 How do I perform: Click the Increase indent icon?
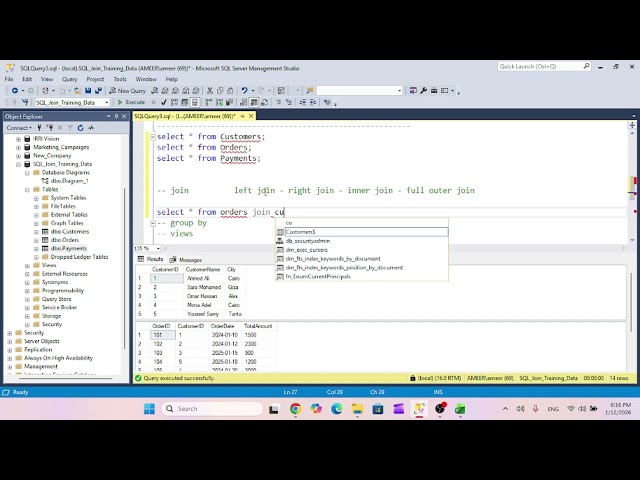pos(313,102)
